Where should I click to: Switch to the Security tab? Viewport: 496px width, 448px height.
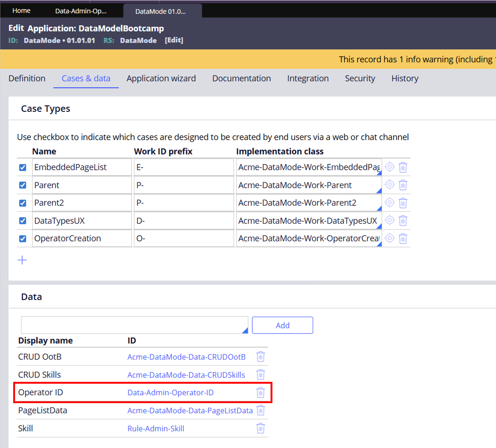tap(360, 79)
